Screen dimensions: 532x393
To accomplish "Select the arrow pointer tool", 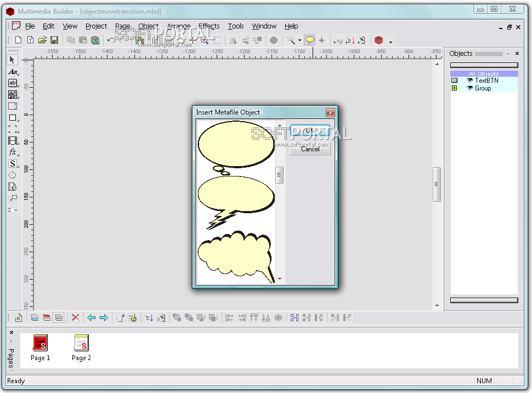I will [x=13, y=60].
